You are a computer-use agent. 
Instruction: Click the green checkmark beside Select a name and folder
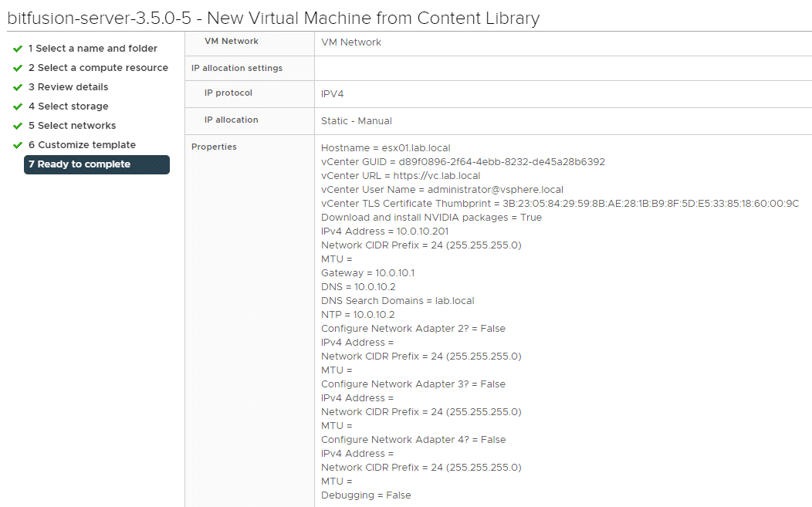(x=18, y=49)
